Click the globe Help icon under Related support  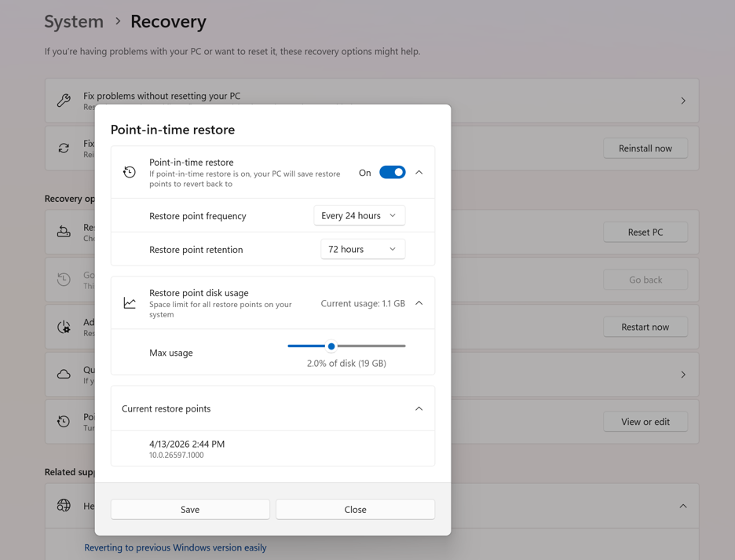(64, 506)
